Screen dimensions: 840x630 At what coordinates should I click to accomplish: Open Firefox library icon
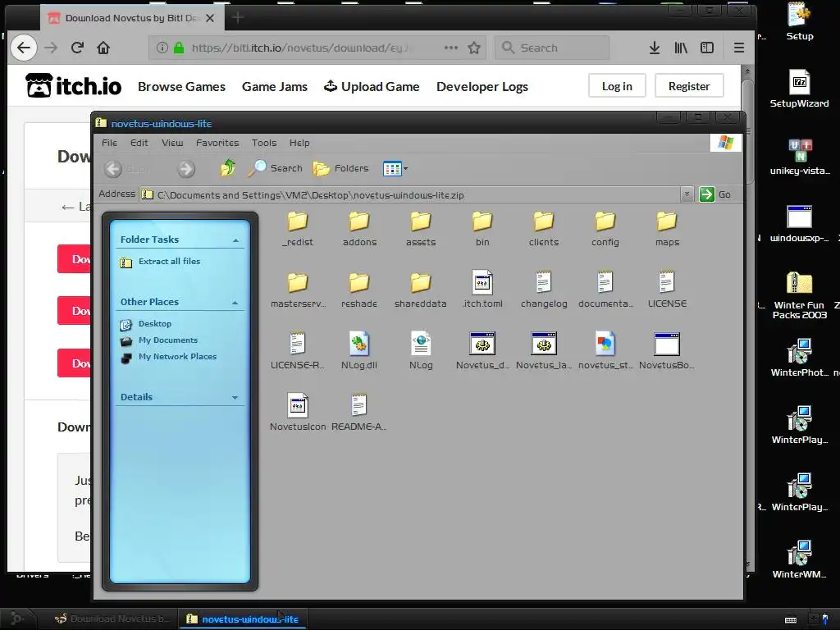(x=681, y=48)
